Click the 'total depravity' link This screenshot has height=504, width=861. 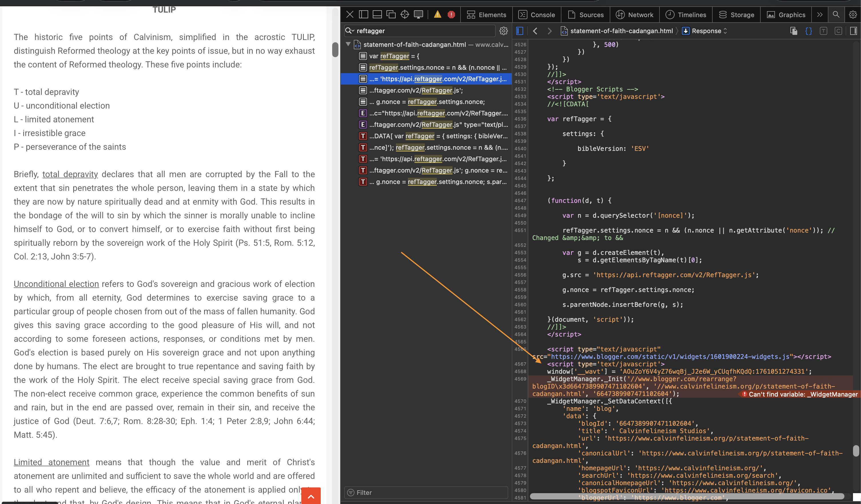(x=70, y=174)
